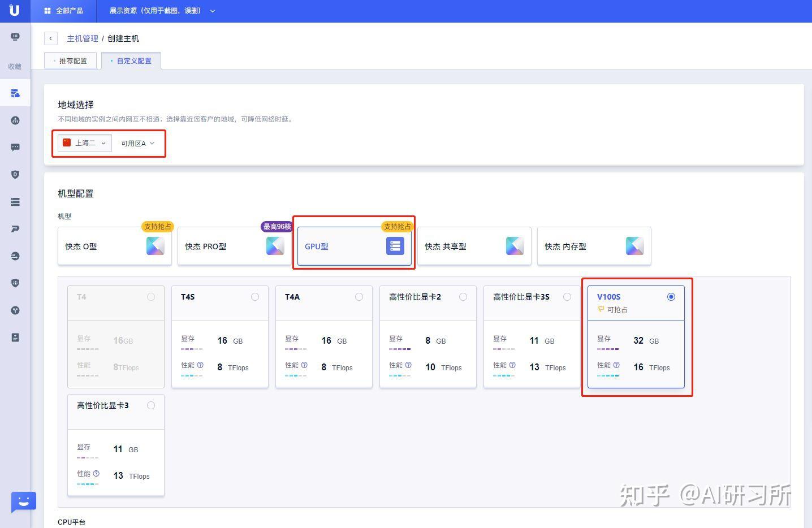Open the console icon atop the left sidebar
The image size is (812, 528).
coord(15,37)
